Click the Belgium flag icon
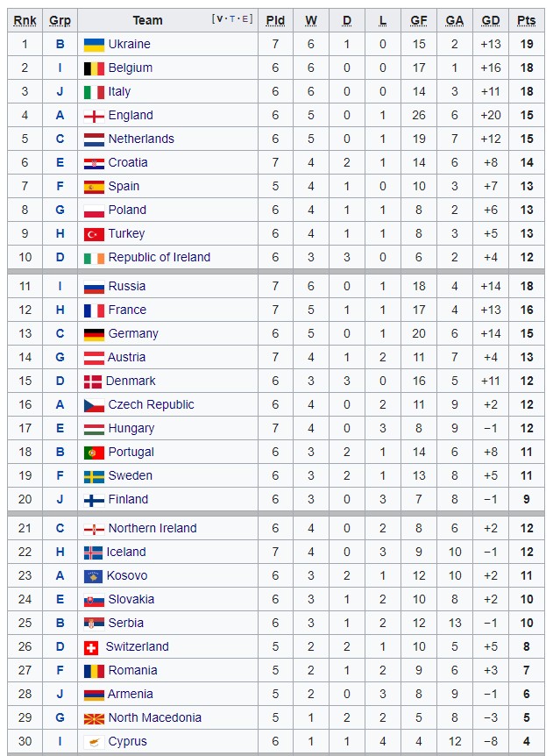The image size is (553, 756). click(94, 68)
